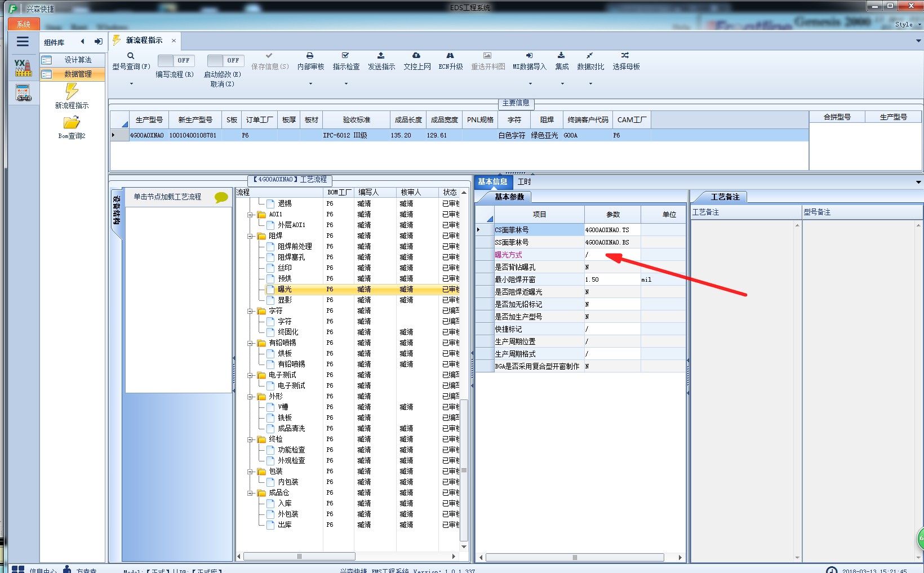Open the 型号查询 dropdown arrow

(x=131, y=84)
